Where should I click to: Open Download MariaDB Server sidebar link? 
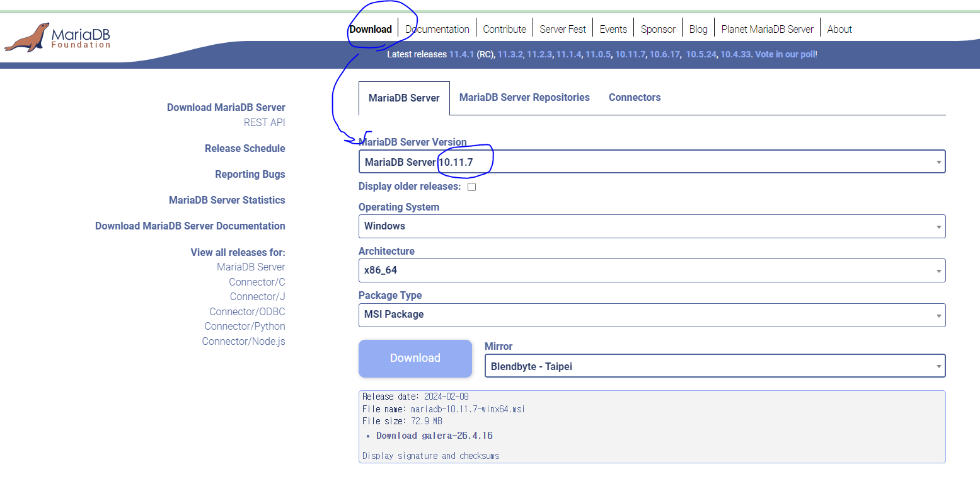(x=226, y=107)
